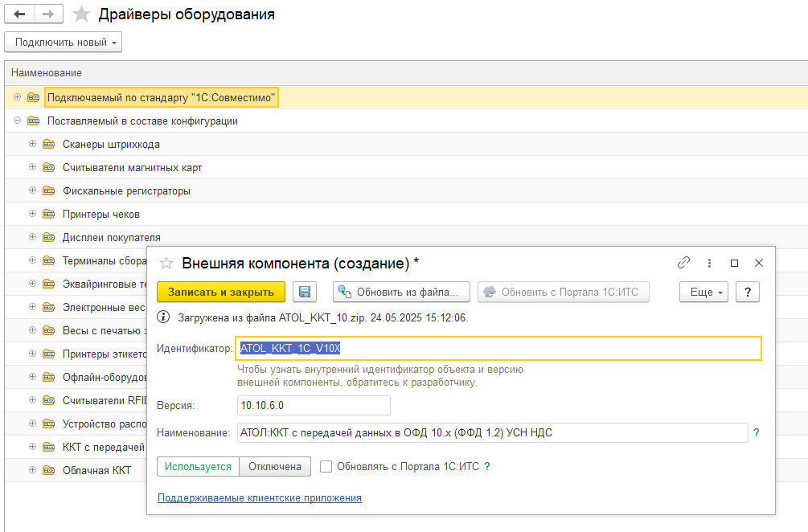Expand the 1С:Совместимо standard group

[x=18, y=98]
